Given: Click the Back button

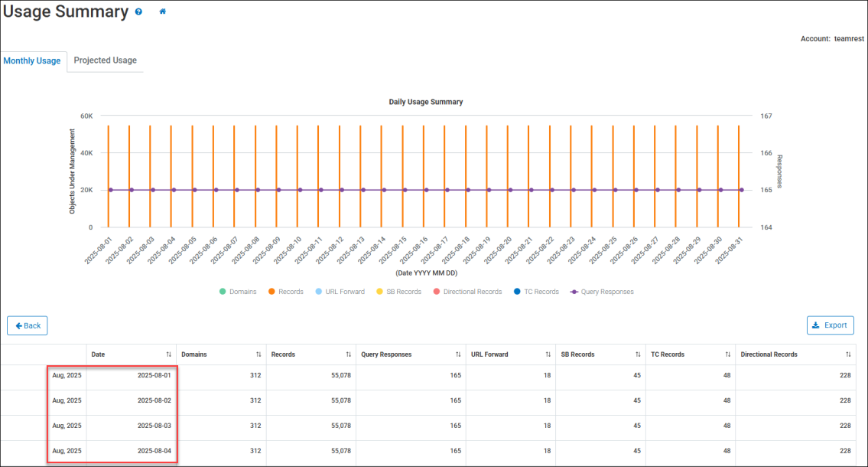Looking at the screenshot, I should pos(28,325).
